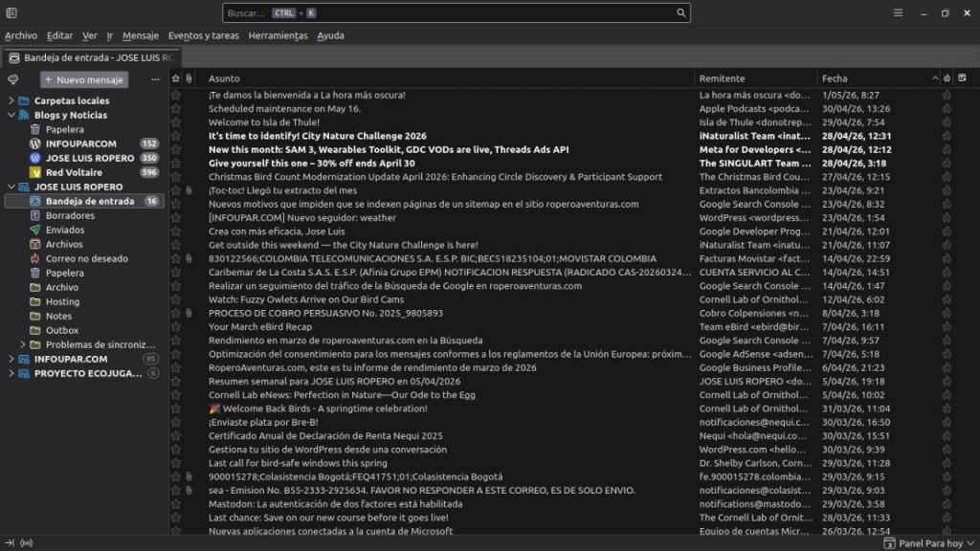The height and width of the screenshot is (551, 980).
Task: Star the SAM 3 Wearables Toolkit message
Action: click(x=176, y=150)
